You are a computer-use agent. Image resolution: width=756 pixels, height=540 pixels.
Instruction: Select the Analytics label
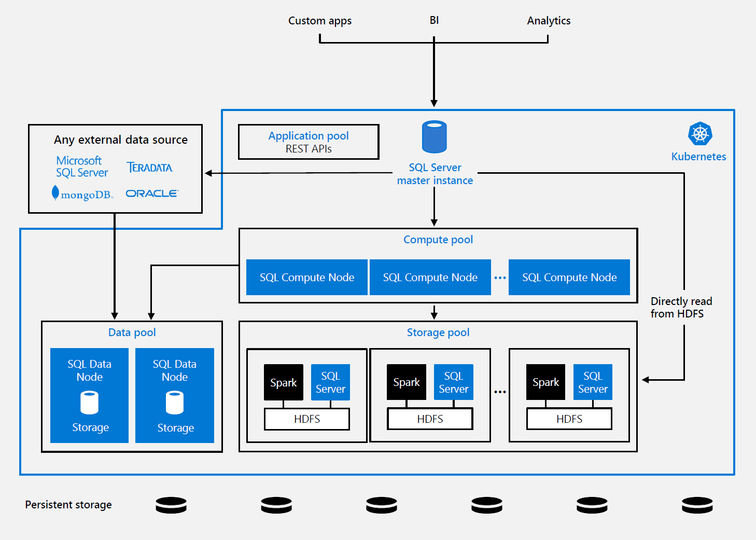coord(548,21)
